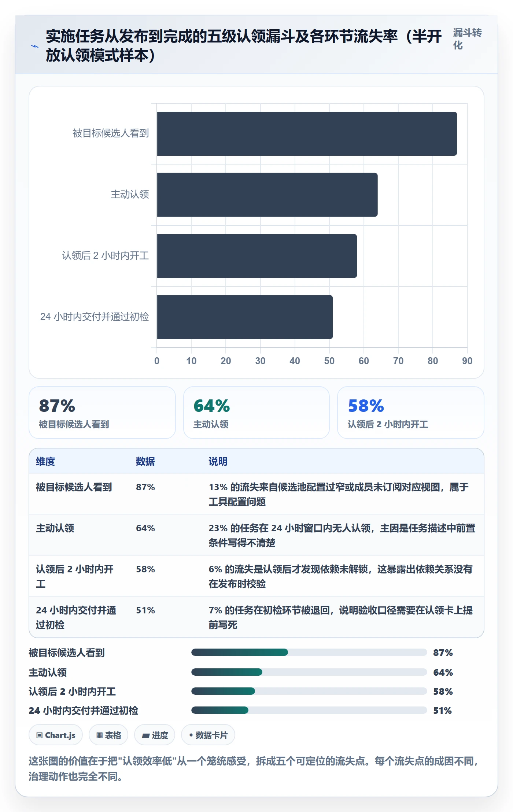Click the lightning bolt icon beside the title
The height and width of the screenshot is (812, 513).
coord(35,47)
